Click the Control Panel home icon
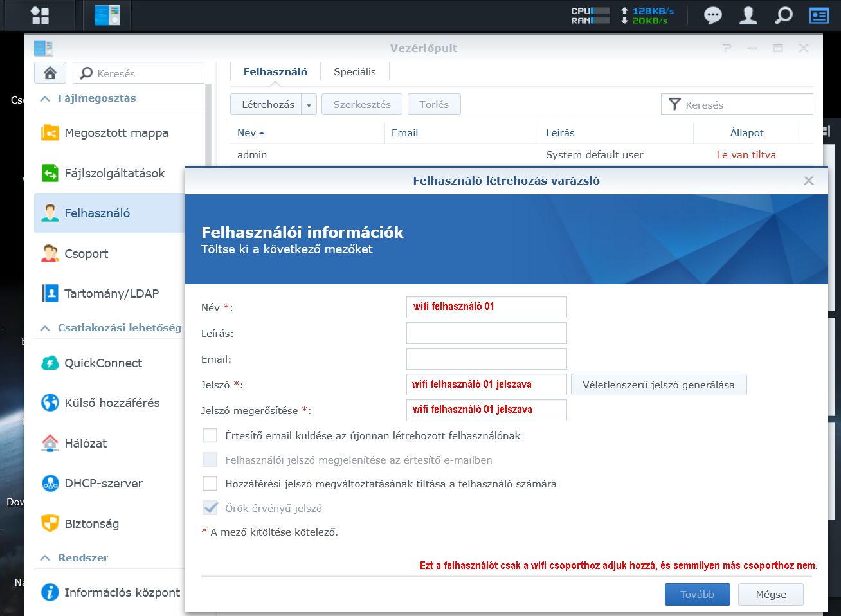Viewport: 841px width, 616px height. click(x=50, y=73)
